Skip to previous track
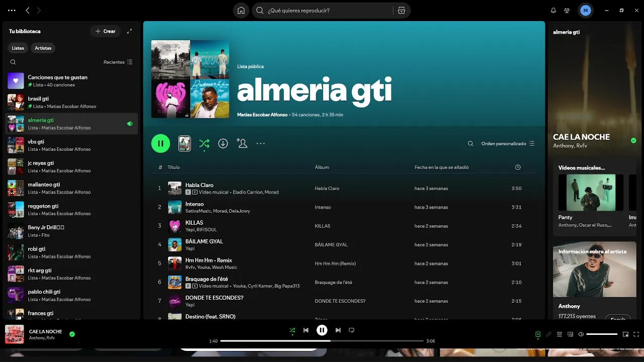Screen dimensions: 644x362 pyautogui.click(x=306, y=330)
